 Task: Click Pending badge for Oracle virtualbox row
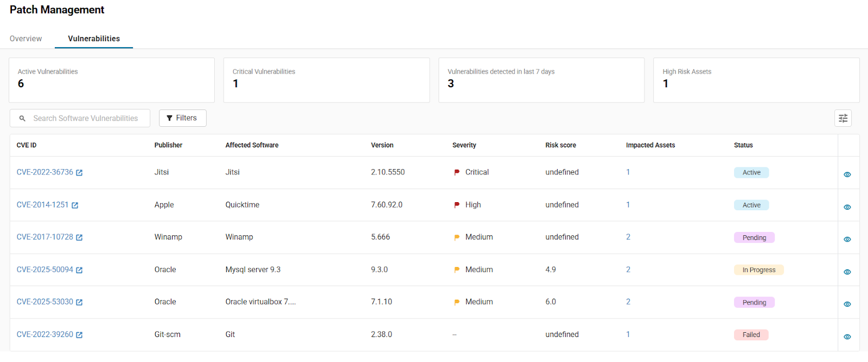(x=754, y=302)
